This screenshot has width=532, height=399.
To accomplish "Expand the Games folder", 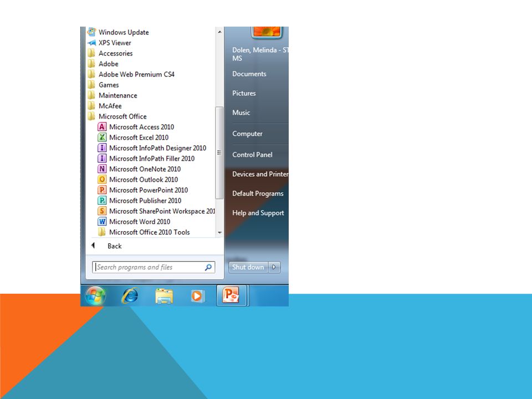I will [x=103, y=85].
